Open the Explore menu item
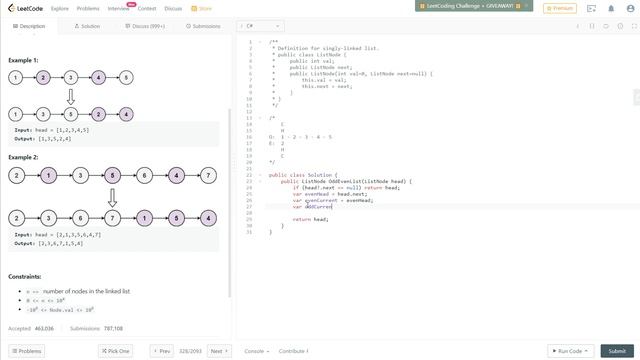The height and width of the screenshot is (360, 640). tap(60, 9)
